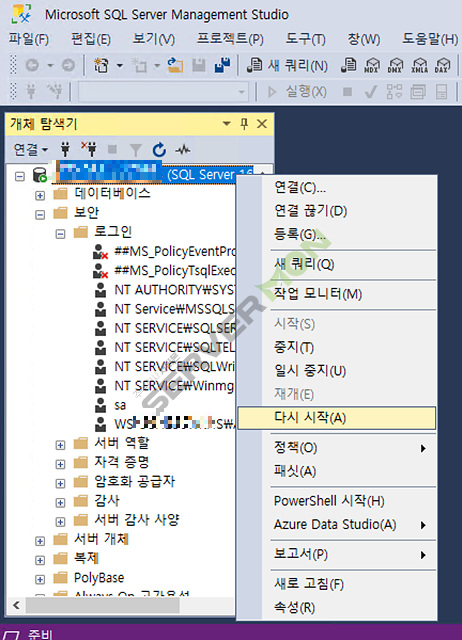Expand the 자격 증명 folder

click(x=60, y=464)
